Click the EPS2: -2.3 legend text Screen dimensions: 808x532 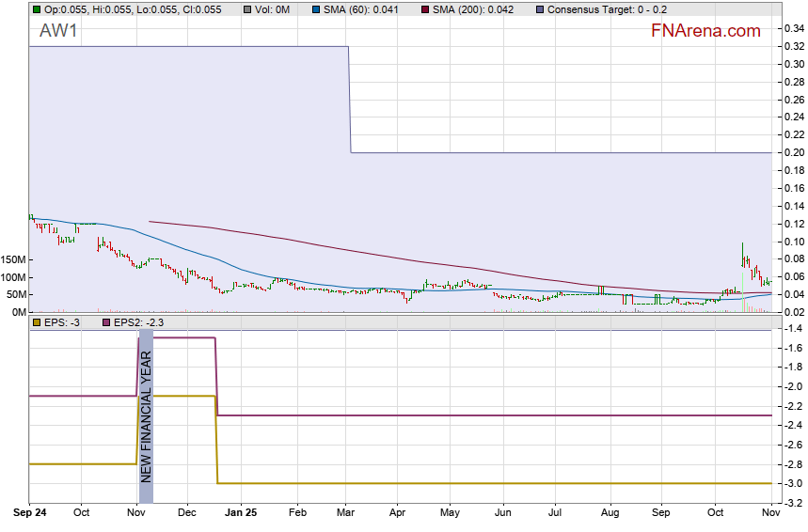138,322
